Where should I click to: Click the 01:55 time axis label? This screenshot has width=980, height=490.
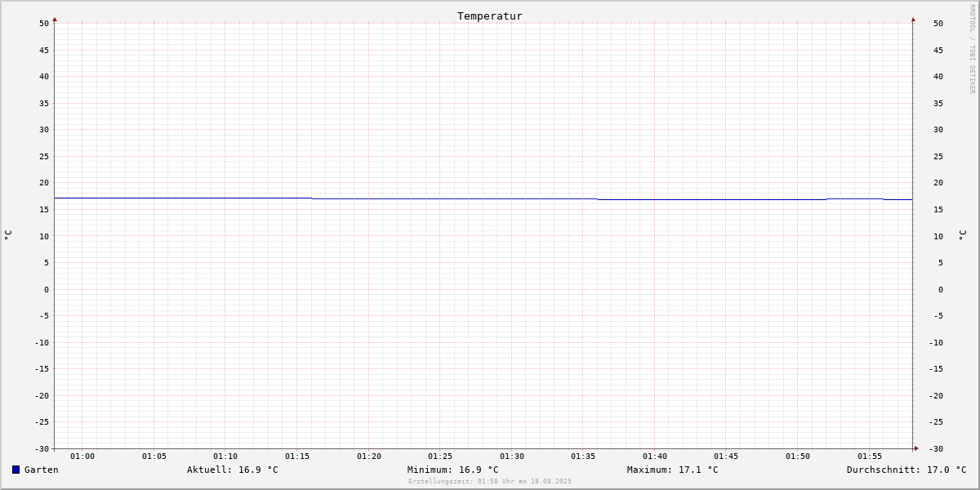coord(870,457)
